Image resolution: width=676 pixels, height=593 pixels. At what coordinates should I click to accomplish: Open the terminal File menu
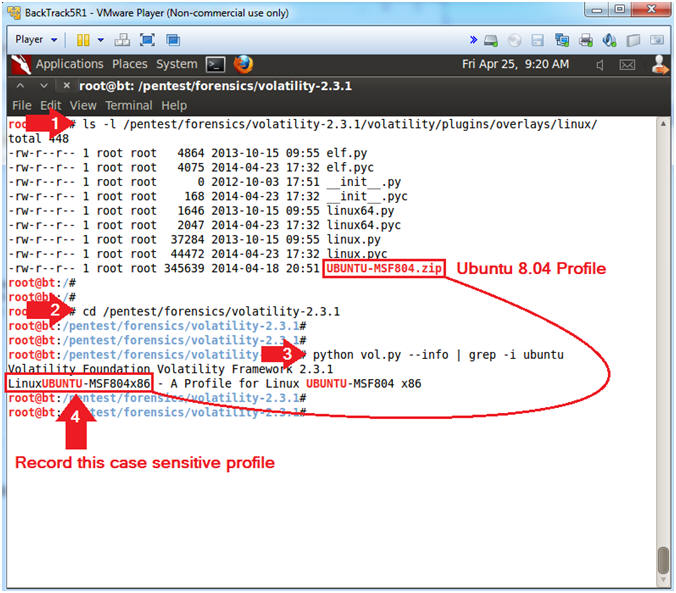22,106
